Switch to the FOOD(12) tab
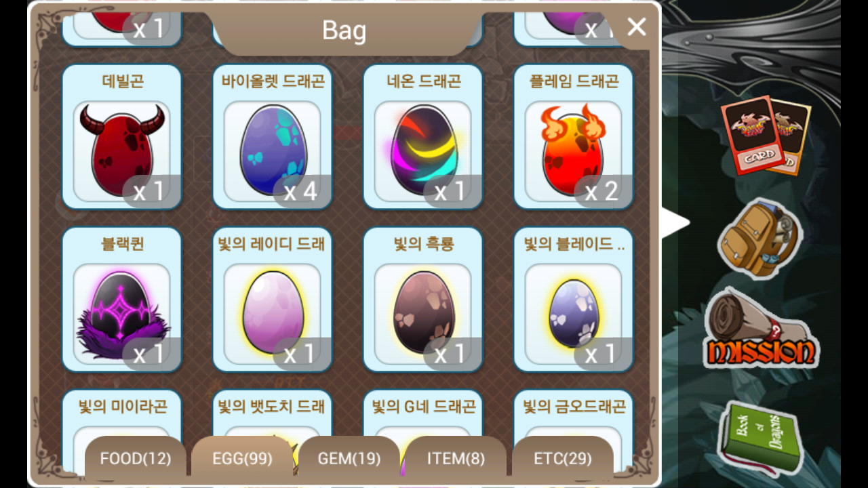The width and height of the screenshot is (868, 488). (136, 459)
